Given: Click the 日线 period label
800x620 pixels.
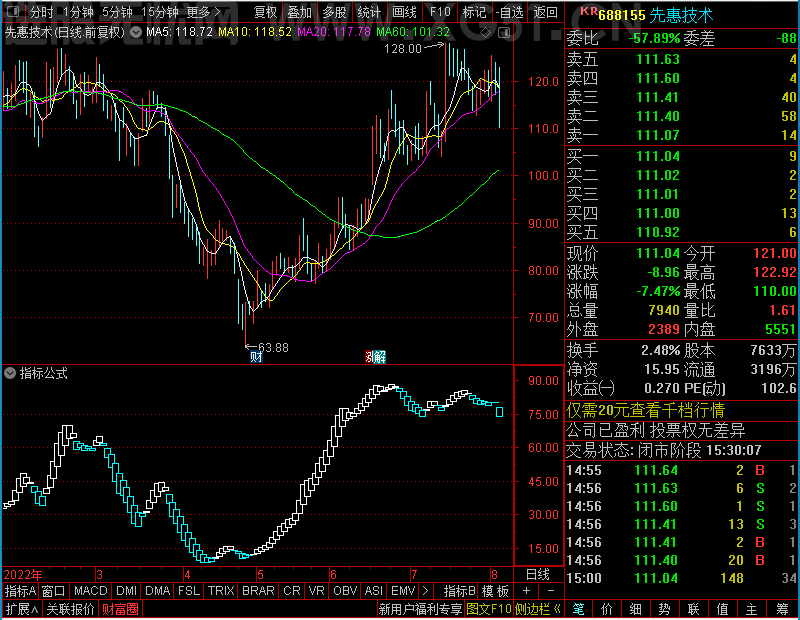Looking at the screenshot, I should [x=538, y=575].
